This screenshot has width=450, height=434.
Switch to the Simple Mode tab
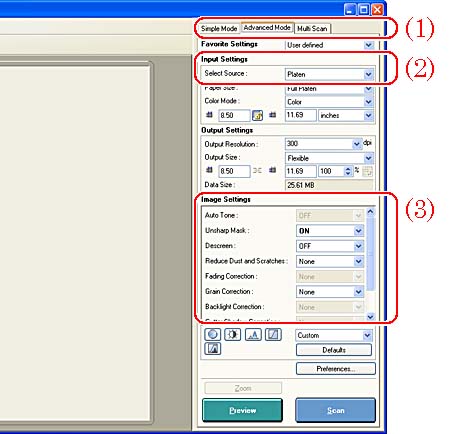coord(219,29)
